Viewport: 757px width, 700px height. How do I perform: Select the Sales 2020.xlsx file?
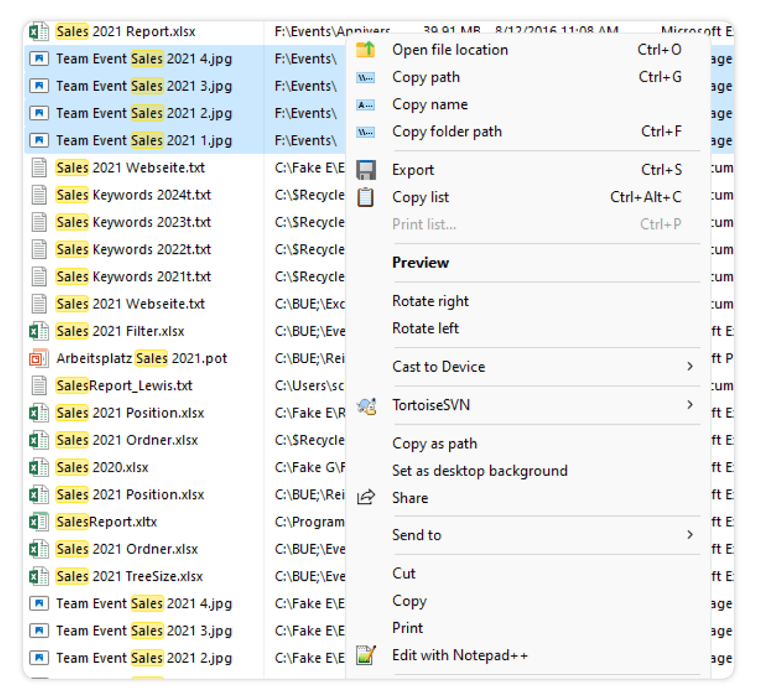(103, 467)
